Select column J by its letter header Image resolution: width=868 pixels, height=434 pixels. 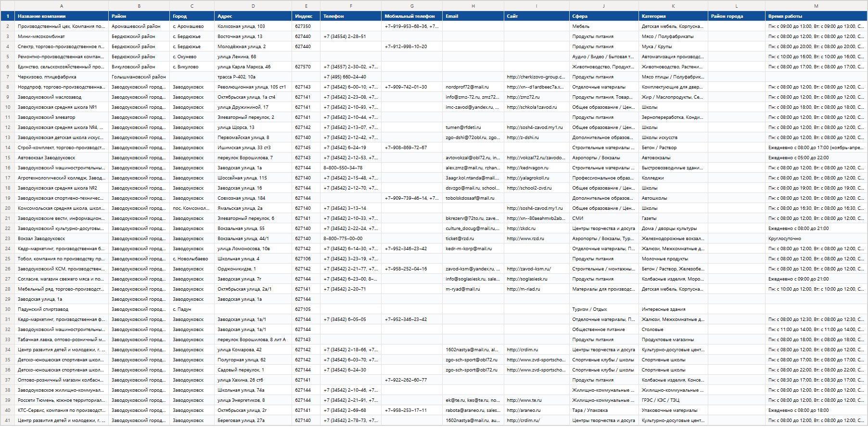pos(604,6)
